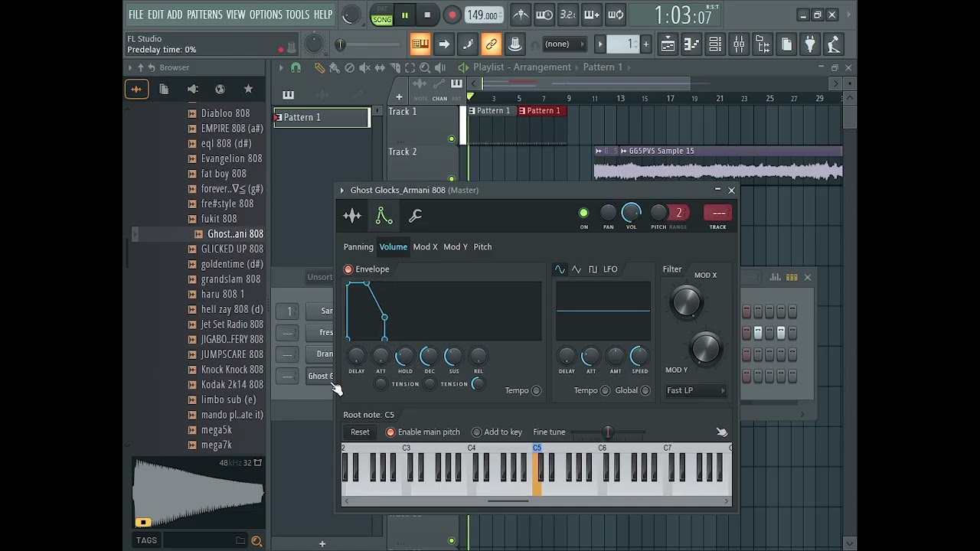Enable LFO Tempo sync light
The width and height of the screenshot is (980, 551).
tap(605, 390)
